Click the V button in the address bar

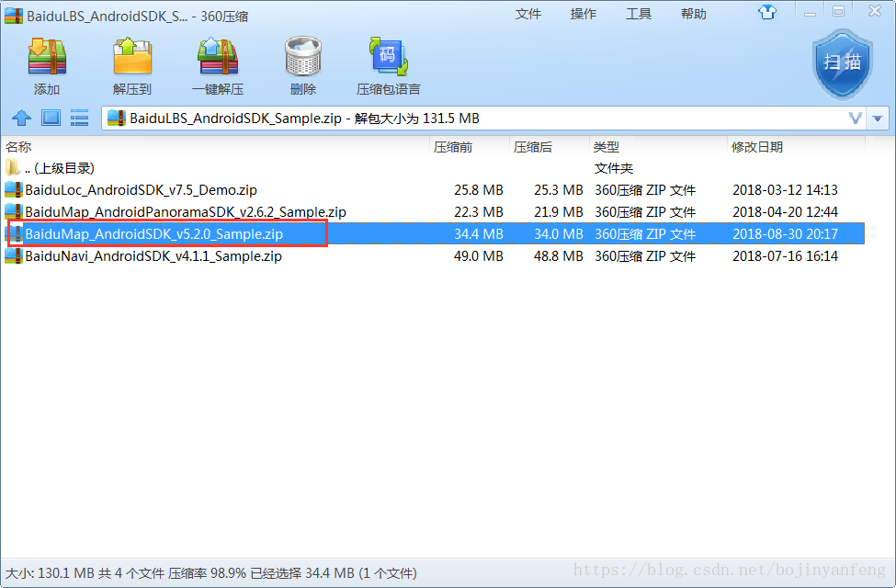[855, 119]
